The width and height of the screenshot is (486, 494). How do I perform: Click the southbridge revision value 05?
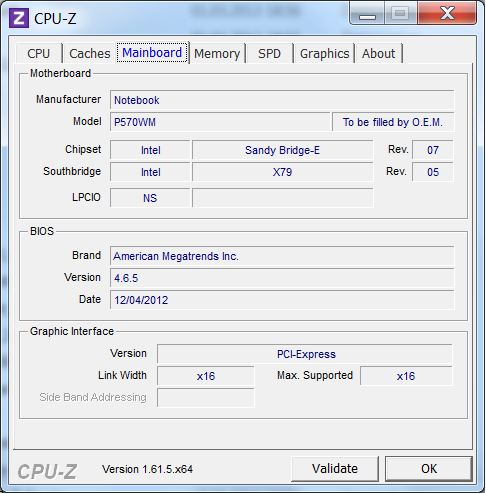pos(433,172)
